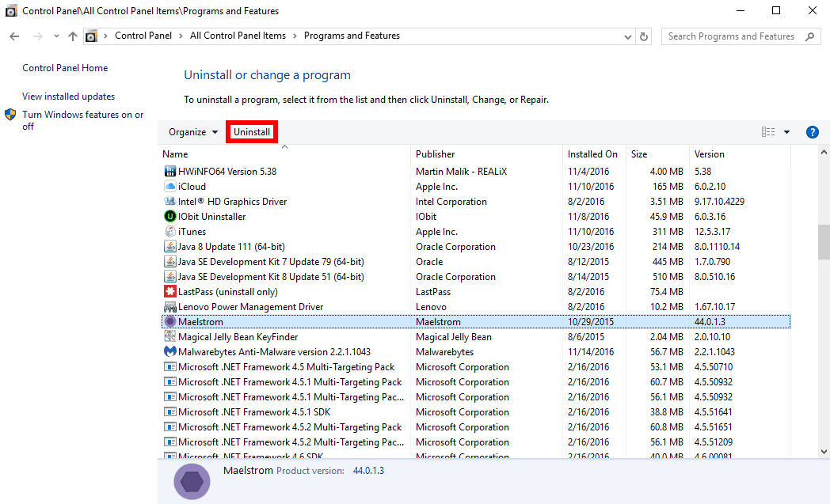Open Control Panel Home link
This screenshot has width=830, height=504.
pyautogui.click(x=65, y=68)
